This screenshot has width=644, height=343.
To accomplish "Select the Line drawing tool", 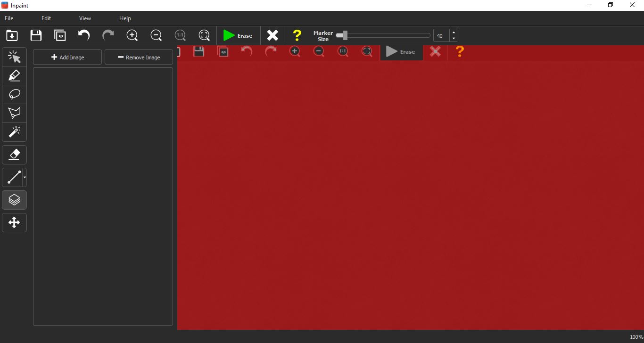I will [12, 177].
